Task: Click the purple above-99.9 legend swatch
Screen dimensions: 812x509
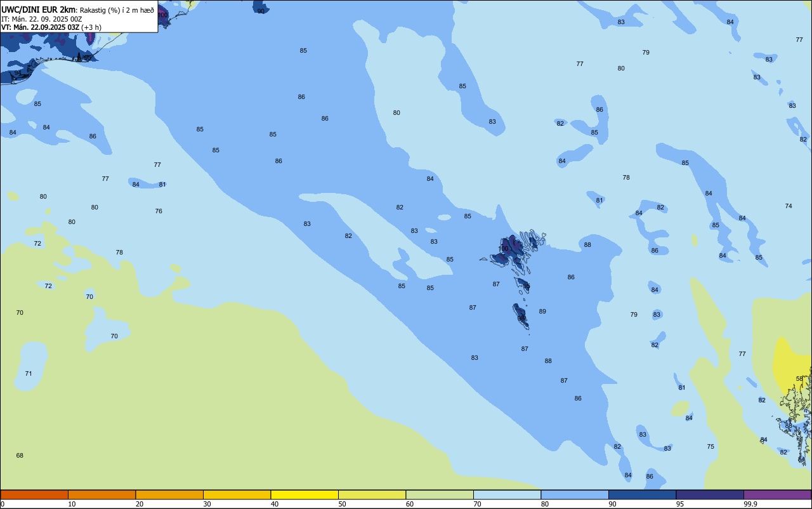Action: coord(777,494)
